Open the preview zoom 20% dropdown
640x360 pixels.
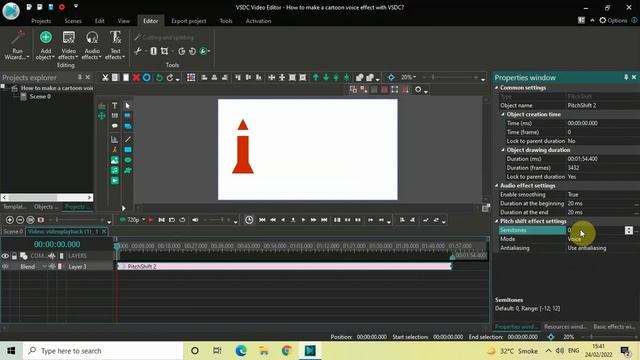408,77
